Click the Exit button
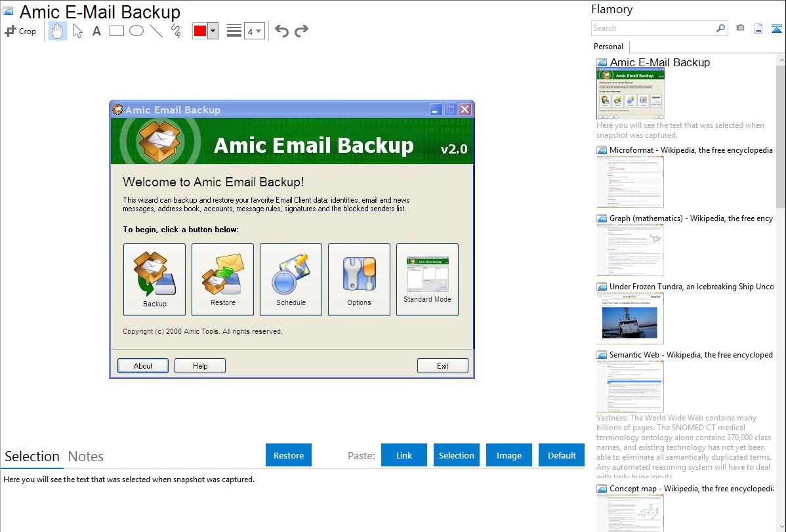Viewport: 786px width, 532px height. point(443,365)
